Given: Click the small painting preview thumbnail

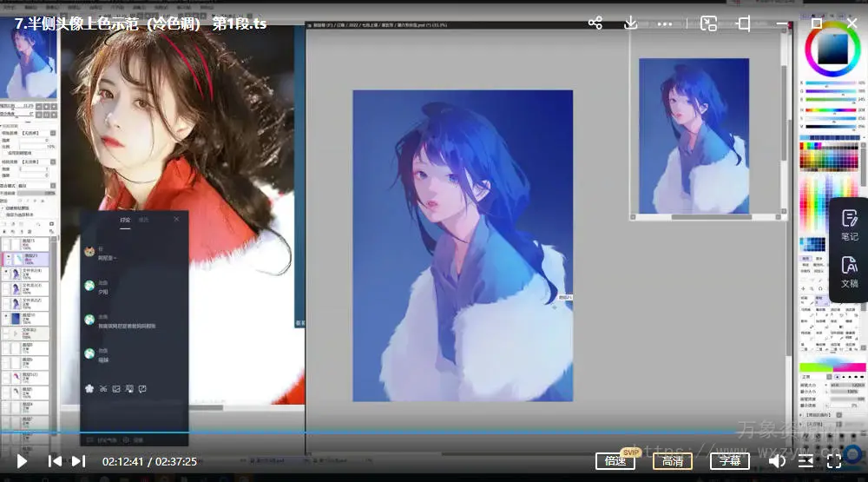Looking at the screenshot, I should click(694, 136).
